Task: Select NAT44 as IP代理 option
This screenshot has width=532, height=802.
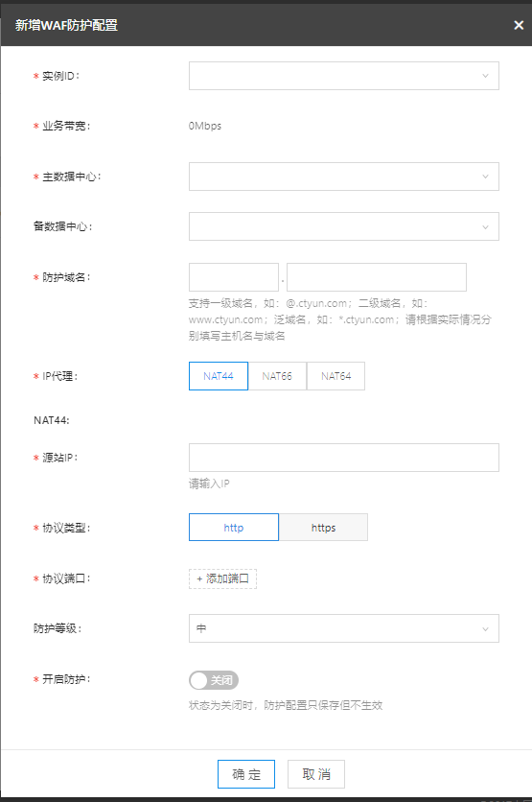Action: (x=219, y=376)
